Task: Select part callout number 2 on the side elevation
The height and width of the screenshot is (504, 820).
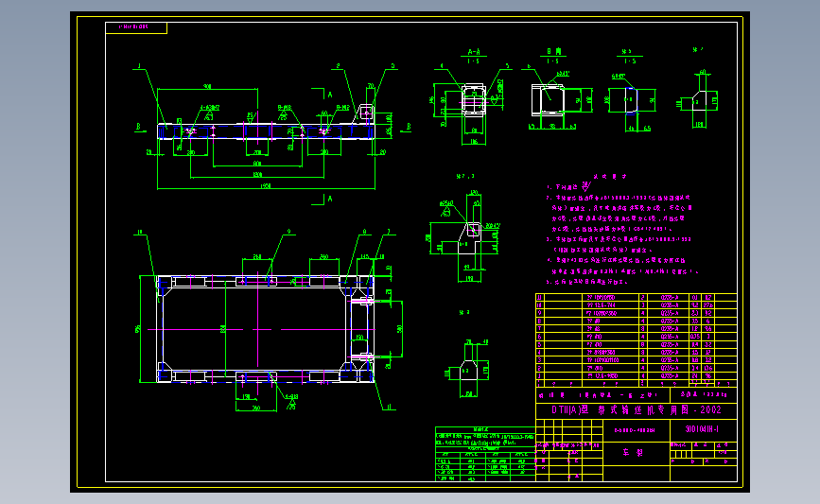Action: coord(338,66)
